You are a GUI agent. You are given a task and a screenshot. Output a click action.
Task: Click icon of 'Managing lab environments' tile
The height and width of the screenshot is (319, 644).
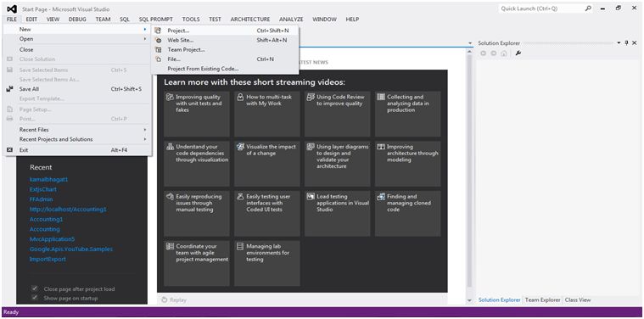(x=240, y=246)
